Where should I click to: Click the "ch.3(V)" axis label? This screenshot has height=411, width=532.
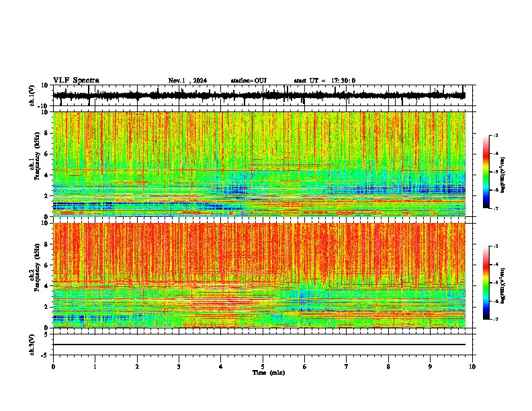pos(32,345)
